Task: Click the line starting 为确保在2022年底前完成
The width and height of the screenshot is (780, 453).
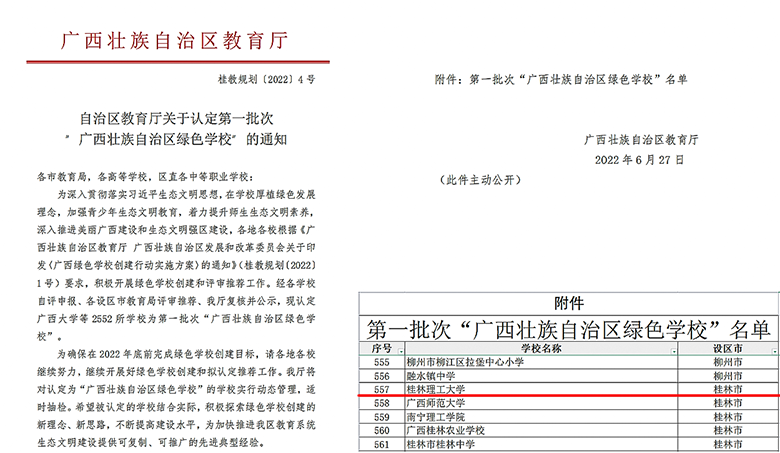Action: pyautogui.click(x=186, y=354)
